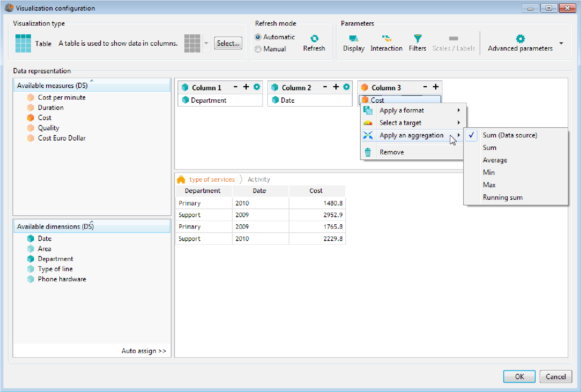Open the Display parameters
This screenshot has height=392, width=581.
click(x=354, y=43)
